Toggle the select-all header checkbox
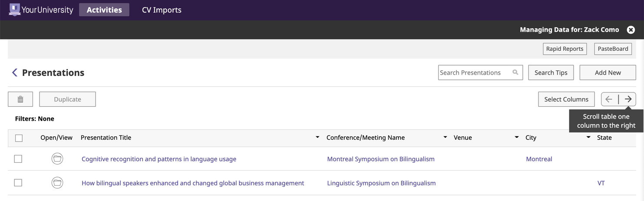Viewport: 644px width, 201px height. (19, 138)
